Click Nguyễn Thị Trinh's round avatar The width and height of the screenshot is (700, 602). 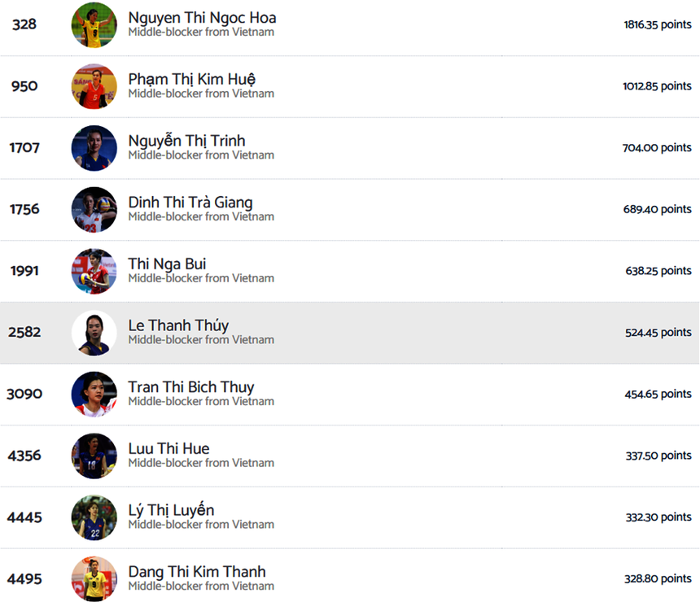click(94, 148)
